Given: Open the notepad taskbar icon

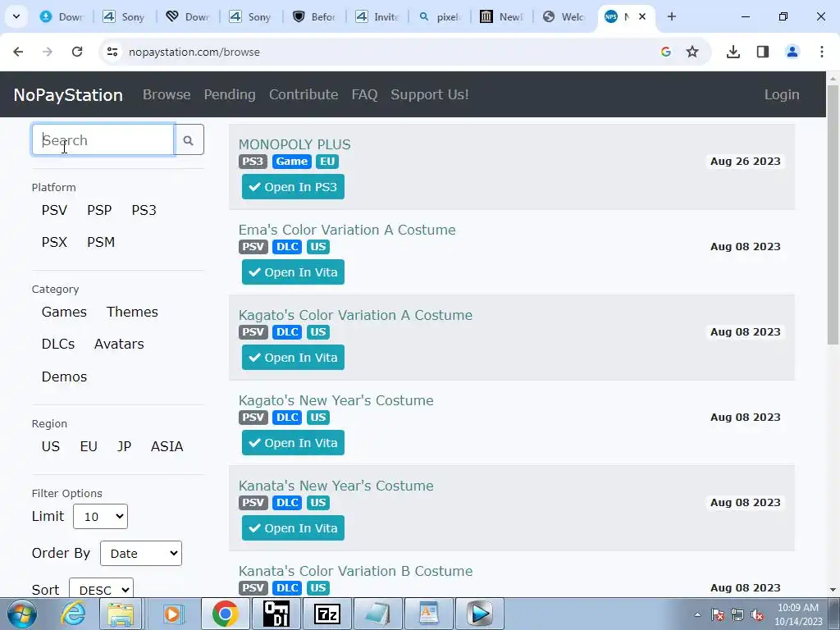Looking at the screenshot, I should pos(377,614).
